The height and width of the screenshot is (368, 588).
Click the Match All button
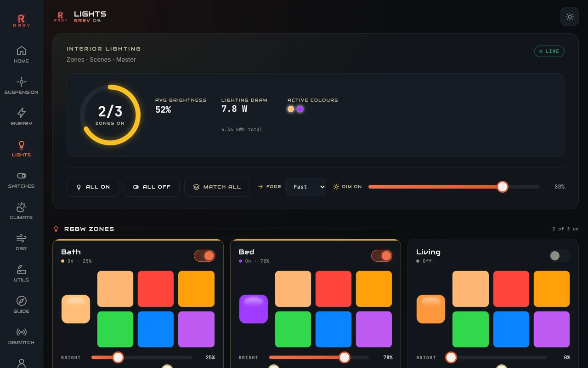click(x=217, y=187)
